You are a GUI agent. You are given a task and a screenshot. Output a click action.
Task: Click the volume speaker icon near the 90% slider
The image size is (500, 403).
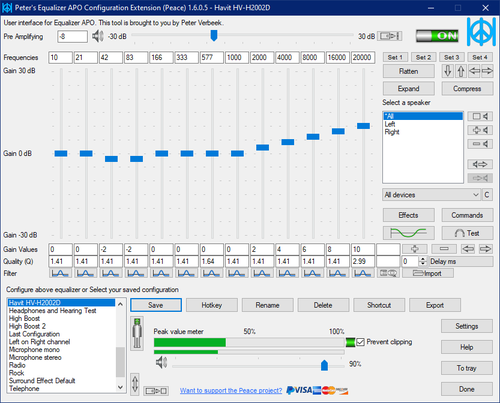pyautogui.click(x=162, y=362)
